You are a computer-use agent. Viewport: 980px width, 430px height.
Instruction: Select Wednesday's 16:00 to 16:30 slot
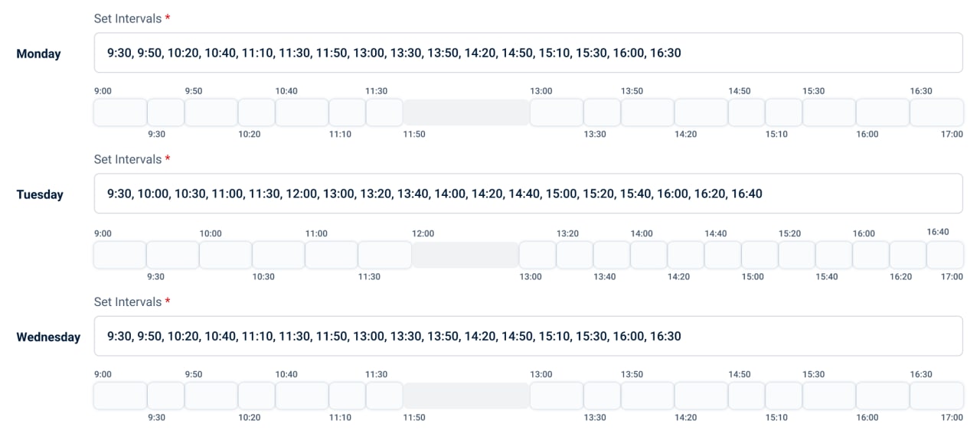883,396
